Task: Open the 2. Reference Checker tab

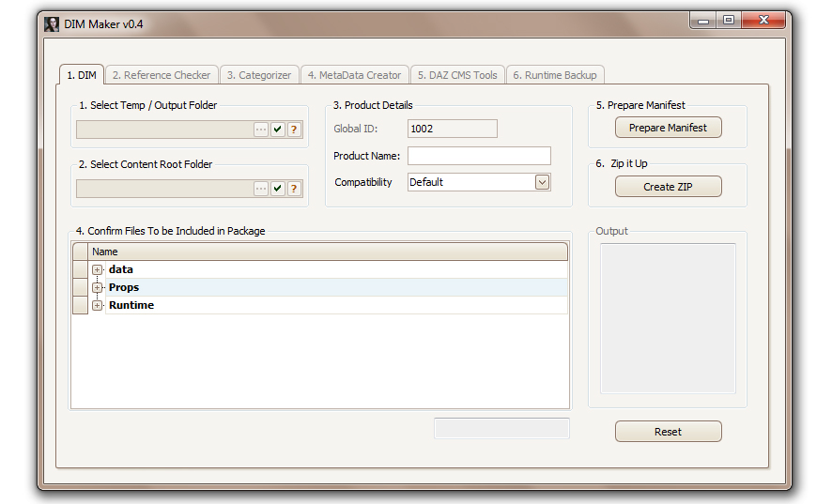Action: 162,75
